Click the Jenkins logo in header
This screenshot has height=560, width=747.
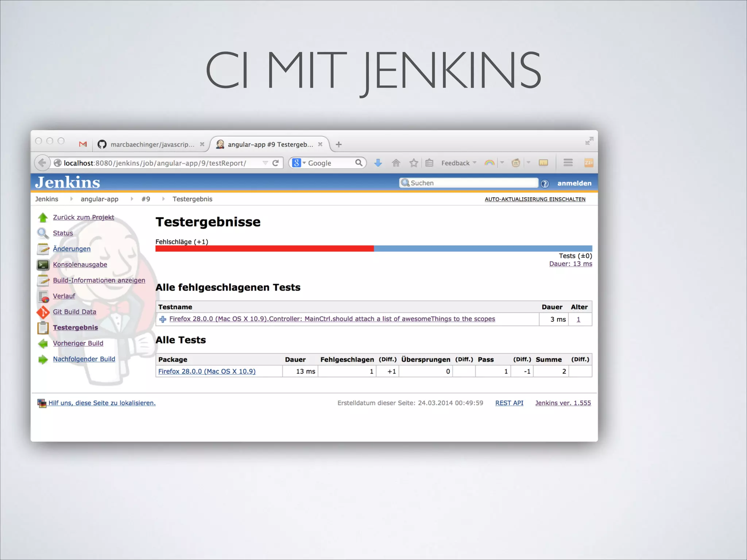click(67, 182)
